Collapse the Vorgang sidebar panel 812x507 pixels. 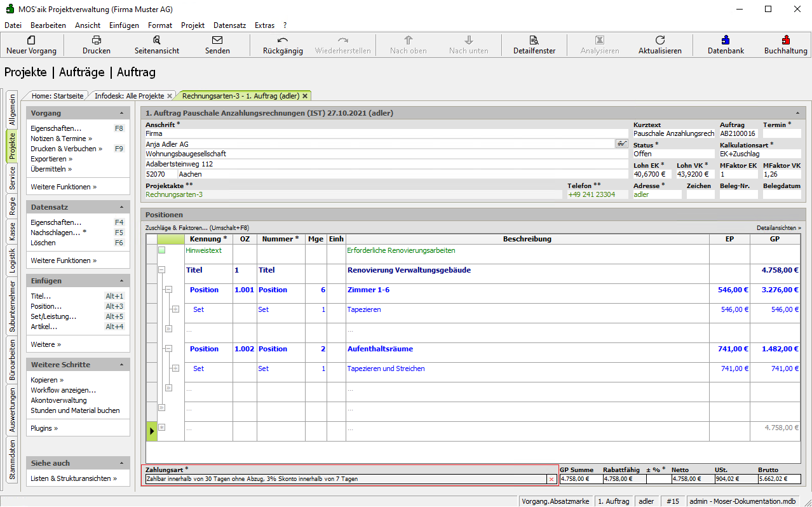pos(121,113)
